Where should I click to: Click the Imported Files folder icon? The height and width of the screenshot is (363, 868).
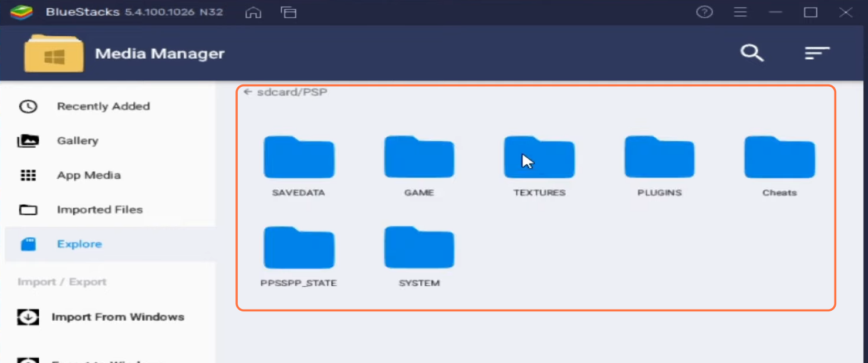point(28,210)
